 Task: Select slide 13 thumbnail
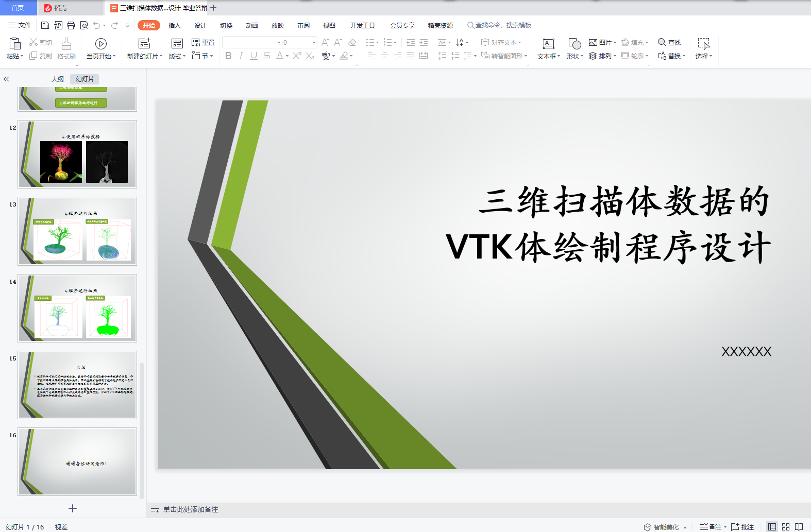click(77, 231)
